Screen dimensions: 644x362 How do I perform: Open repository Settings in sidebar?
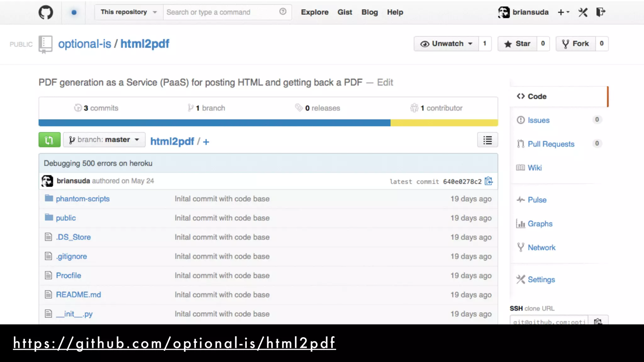[541, 280]
